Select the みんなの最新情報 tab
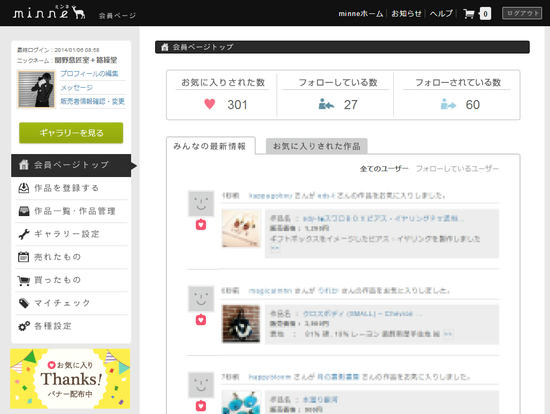Viewport: 550px width, 414px height. (210, 146)
